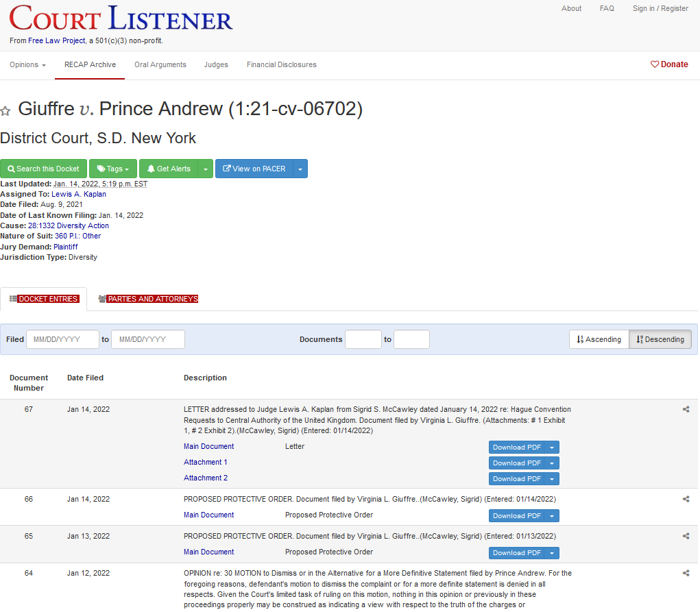700x612 pixels.
Task: Open Attachment 2 link
Action: pyautogui.click(x=206, y=478)
